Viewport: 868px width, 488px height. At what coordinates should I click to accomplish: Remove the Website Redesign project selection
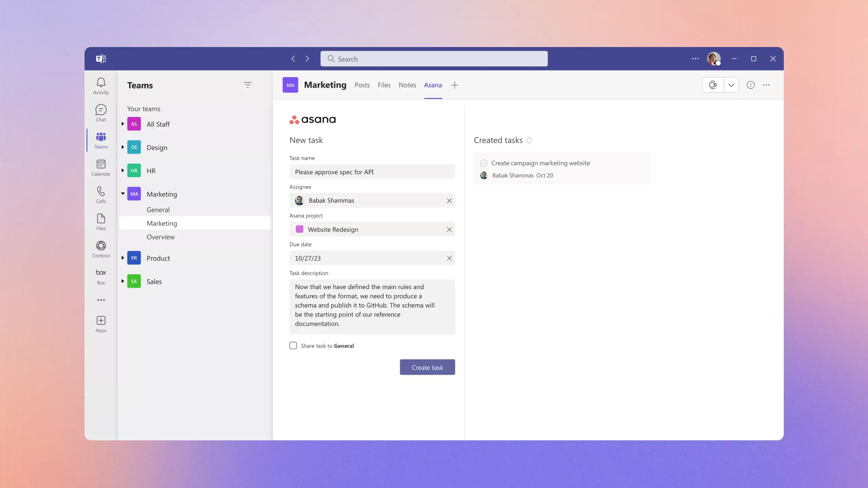450,229
